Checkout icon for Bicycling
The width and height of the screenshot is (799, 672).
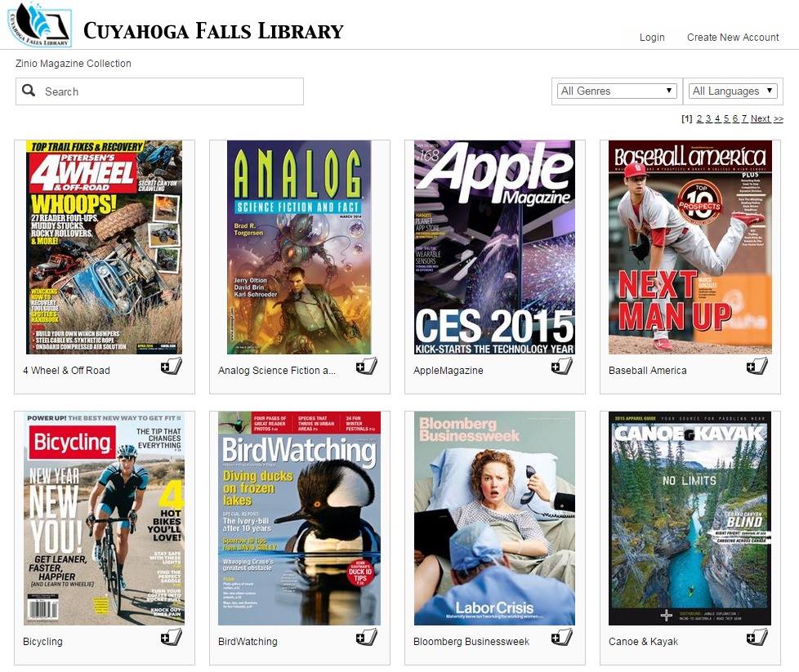172,638
